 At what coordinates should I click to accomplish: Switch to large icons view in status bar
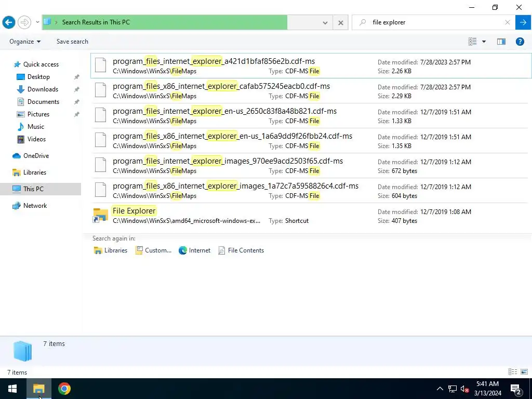point(524,372)
